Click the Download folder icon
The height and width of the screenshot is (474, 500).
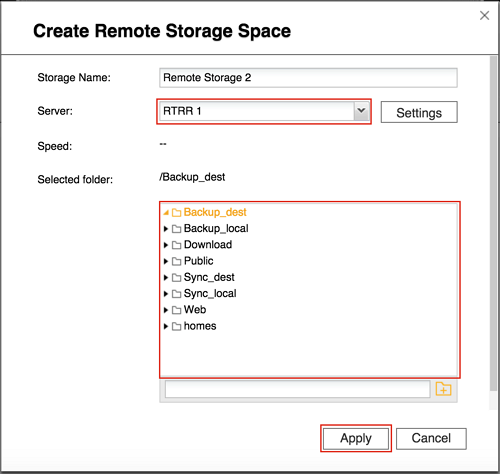point(176,245)
